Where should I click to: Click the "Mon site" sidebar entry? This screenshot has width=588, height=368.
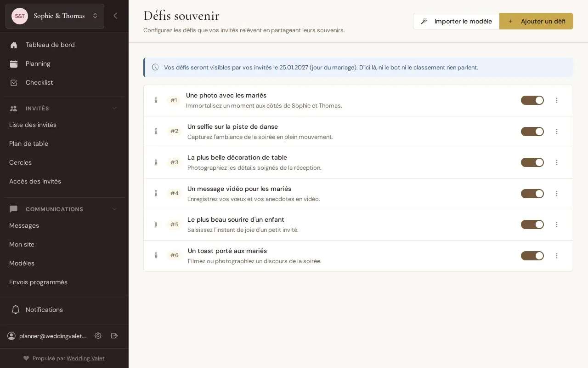point(64,244)
